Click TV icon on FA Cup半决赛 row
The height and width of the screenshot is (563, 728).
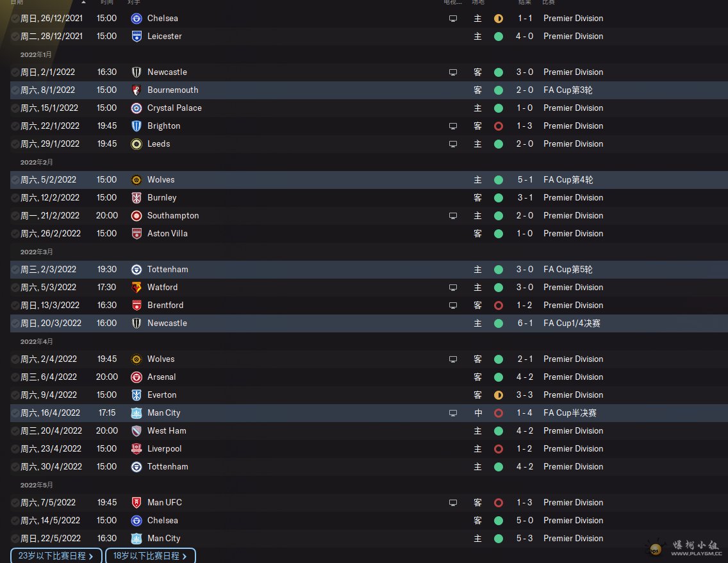point(453,413)
